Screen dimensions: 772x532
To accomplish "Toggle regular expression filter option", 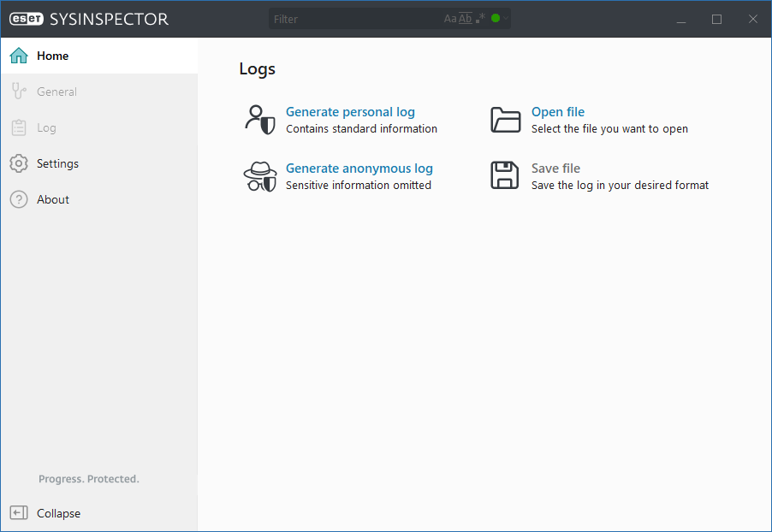I will click(x=480, y=19).
